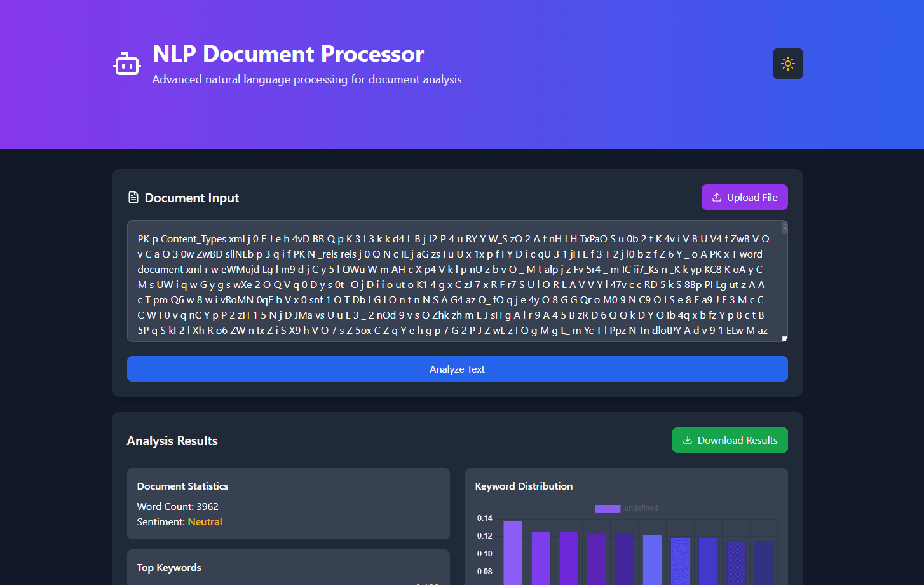Screen dimensions: 924x585
Task: Click the 'Keyword Distribution' heading
Action: coord(524,486)
